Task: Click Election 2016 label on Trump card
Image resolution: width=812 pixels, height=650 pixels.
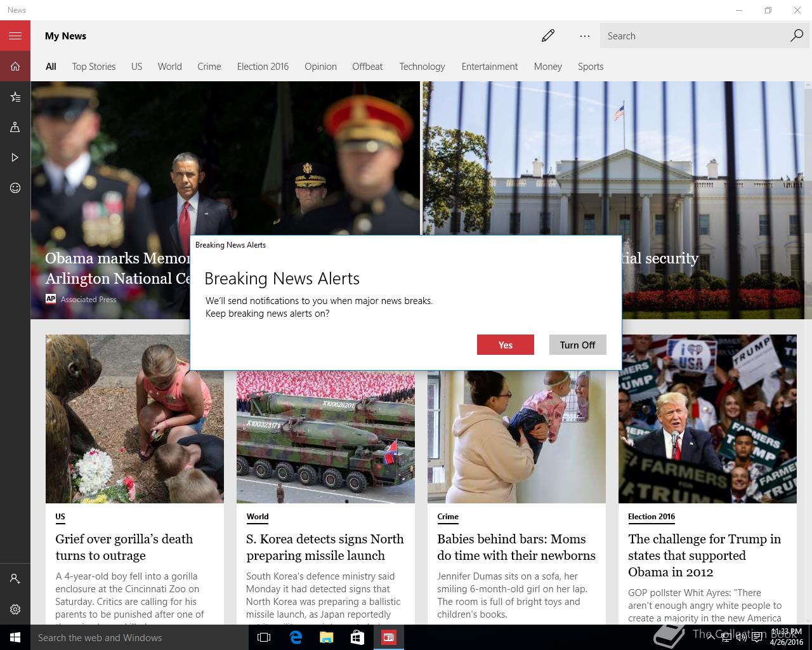Action: [x=652, y=517]
